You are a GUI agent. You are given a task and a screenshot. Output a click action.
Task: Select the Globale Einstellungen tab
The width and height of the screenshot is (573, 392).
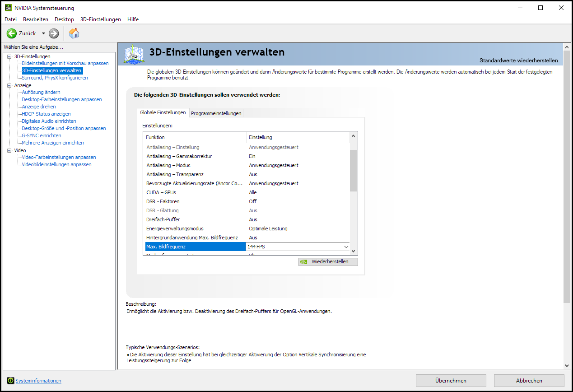point(163,112)
